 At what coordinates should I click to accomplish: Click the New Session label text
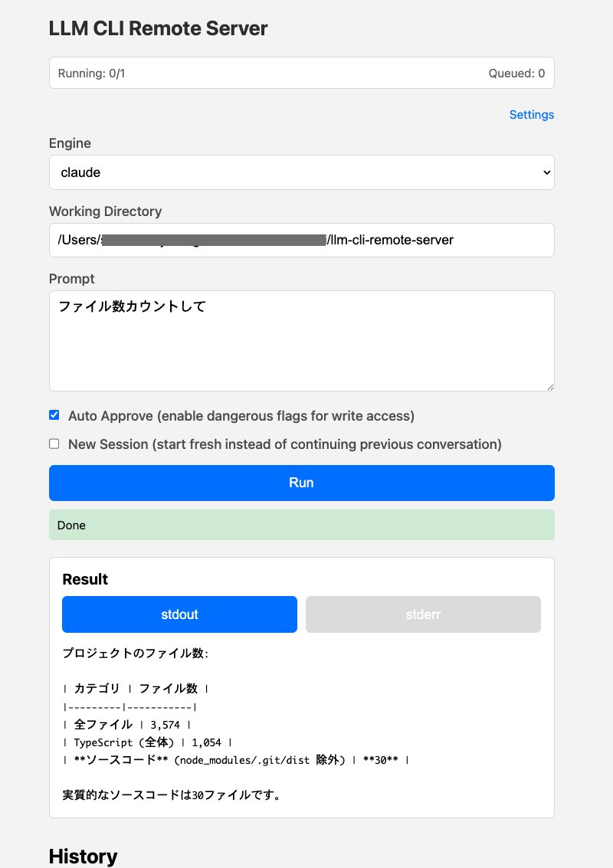click(x=284, y=444)
